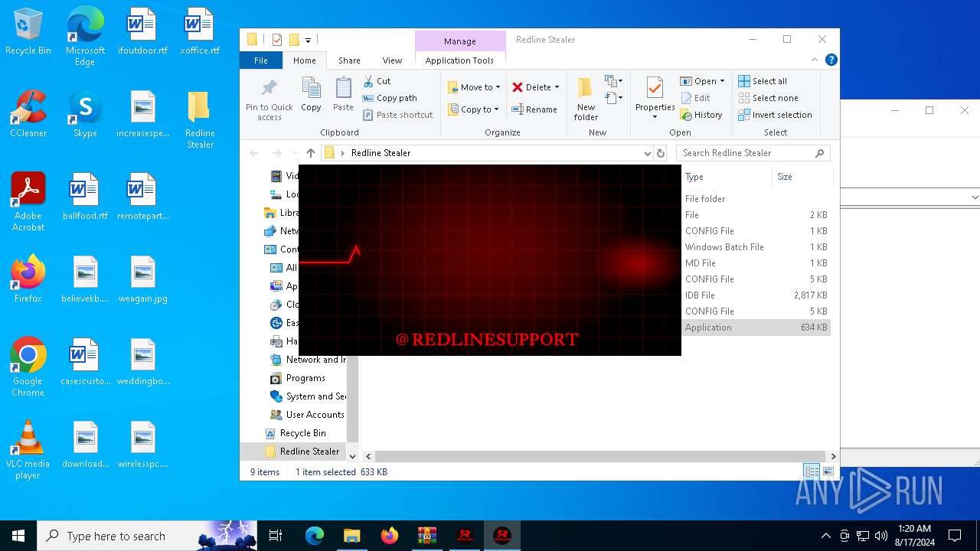Image resolution: width=980 pixels, height=551 pixels.
Task: Open Explorer Help question icon
Action: tap(831, 60)
